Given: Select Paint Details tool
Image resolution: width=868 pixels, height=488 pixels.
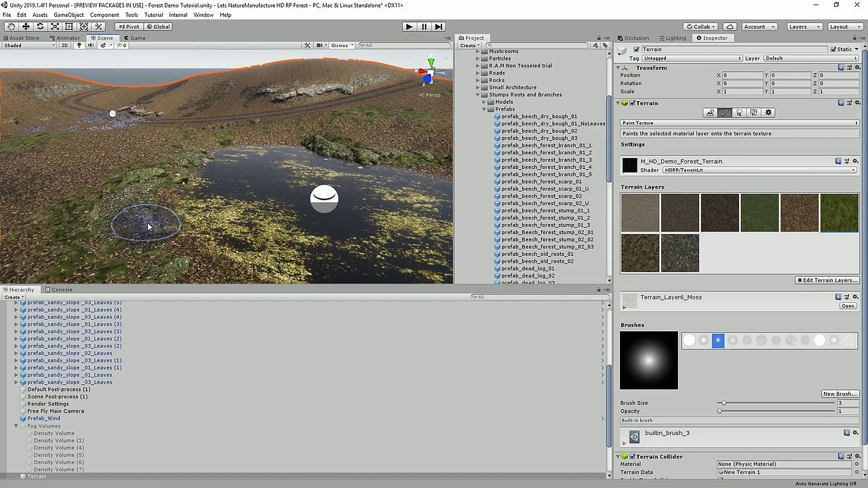Looking at the screenshot, I should 753,113.
